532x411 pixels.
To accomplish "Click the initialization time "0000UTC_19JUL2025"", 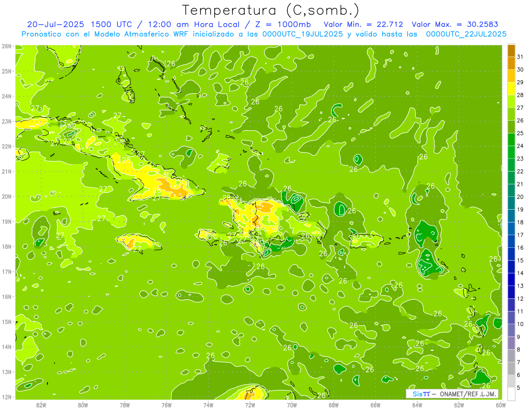I will 302,34.
